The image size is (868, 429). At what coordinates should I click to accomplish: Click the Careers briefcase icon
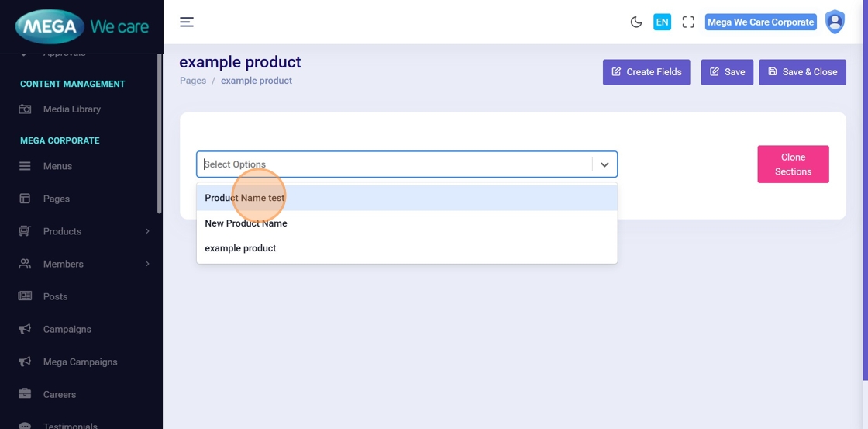tap(25, 395)
